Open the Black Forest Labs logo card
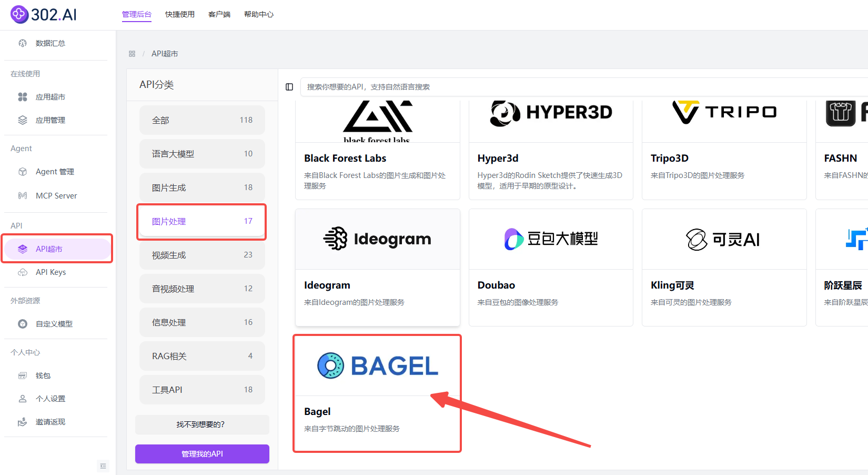Image resolution: width=868 pixels, height=475 pixels. click(378, 121)
